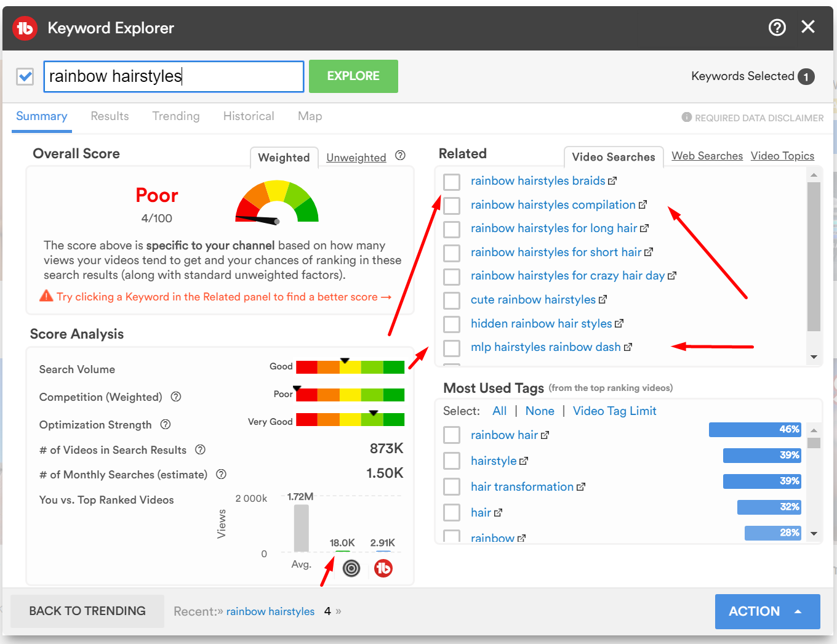The width and height of the screenshot is (837, 644).
Task: Open the help question mark icon
Action: (x=777, y=27)
